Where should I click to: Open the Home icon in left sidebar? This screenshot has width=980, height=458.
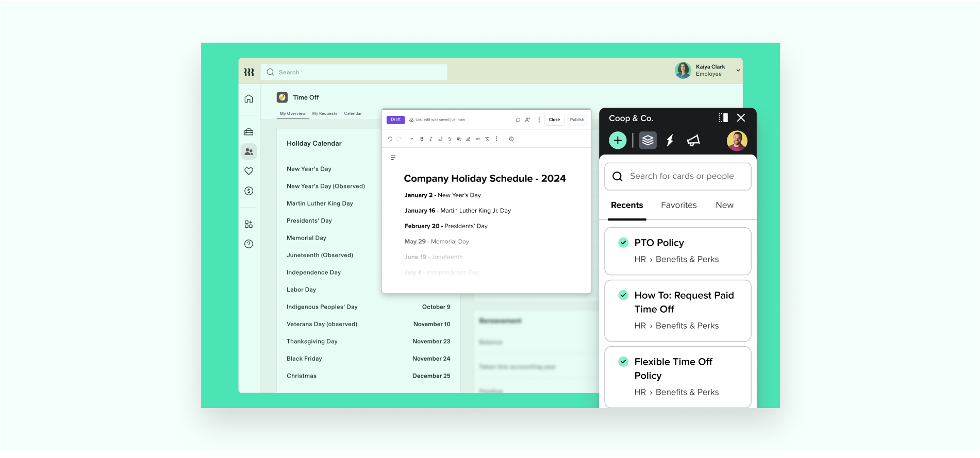point(248,98)
